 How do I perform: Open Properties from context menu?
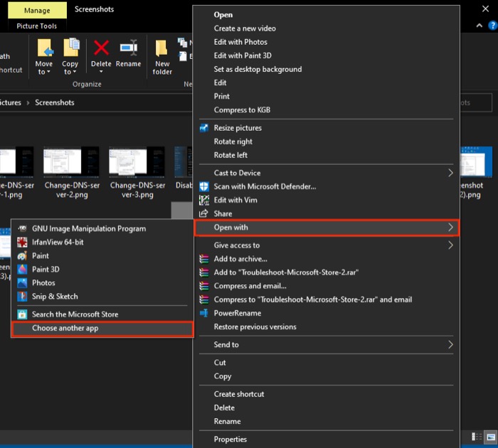[x=326, y=439]
